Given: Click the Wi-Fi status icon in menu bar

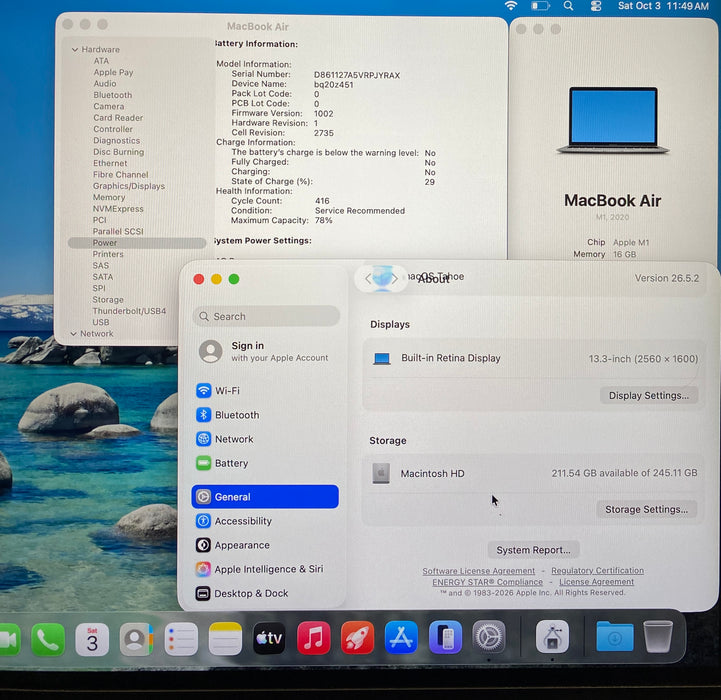Looking at the screenshot, I should [x=510, y=6].
